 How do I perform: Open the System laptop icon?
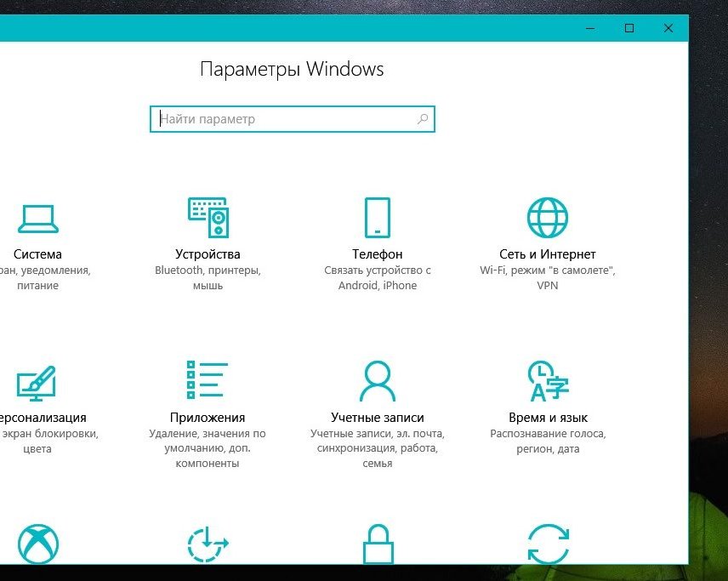pyautogui.click(x=38, y=219)
